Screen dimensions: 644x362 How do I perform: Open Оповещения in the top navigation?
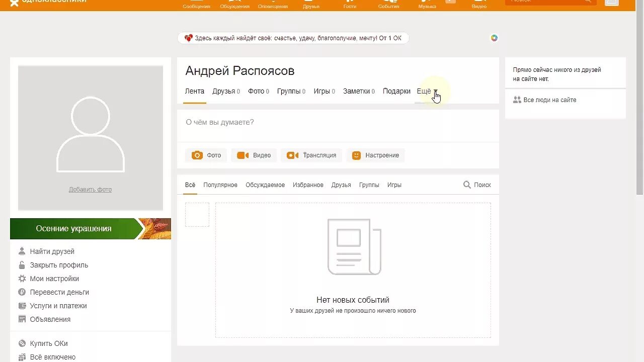[273, 5]
